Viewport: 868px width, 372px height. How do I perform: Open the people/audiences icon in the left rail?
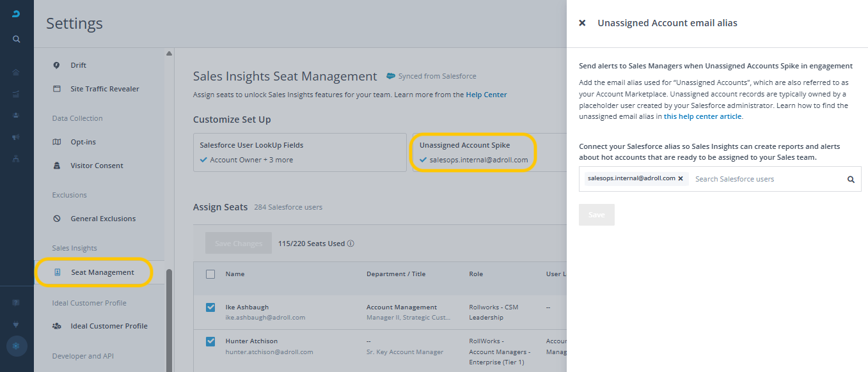[x=16, y=115]
